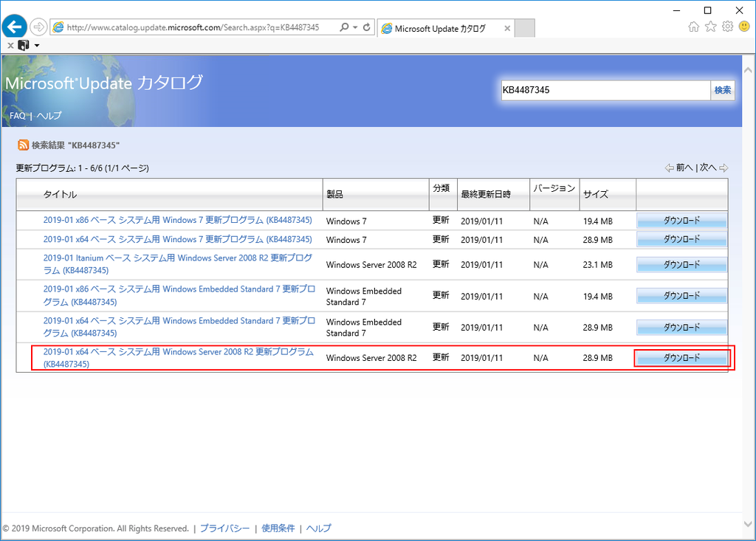756x541 pixels.
Task: Open x86 Windows Embedded Standard 7 update link
Action: (179, 295)
